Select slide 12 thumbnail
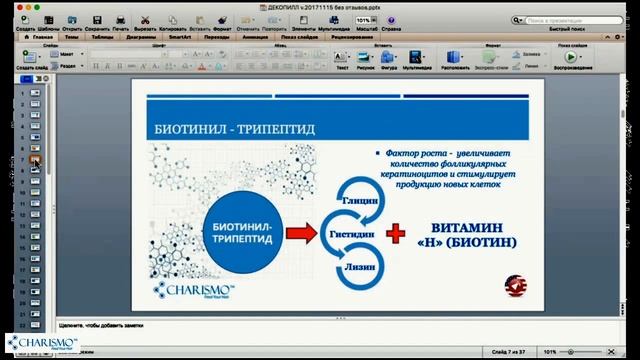The height and width of the screenshot is (360, 640). (36, 215)
